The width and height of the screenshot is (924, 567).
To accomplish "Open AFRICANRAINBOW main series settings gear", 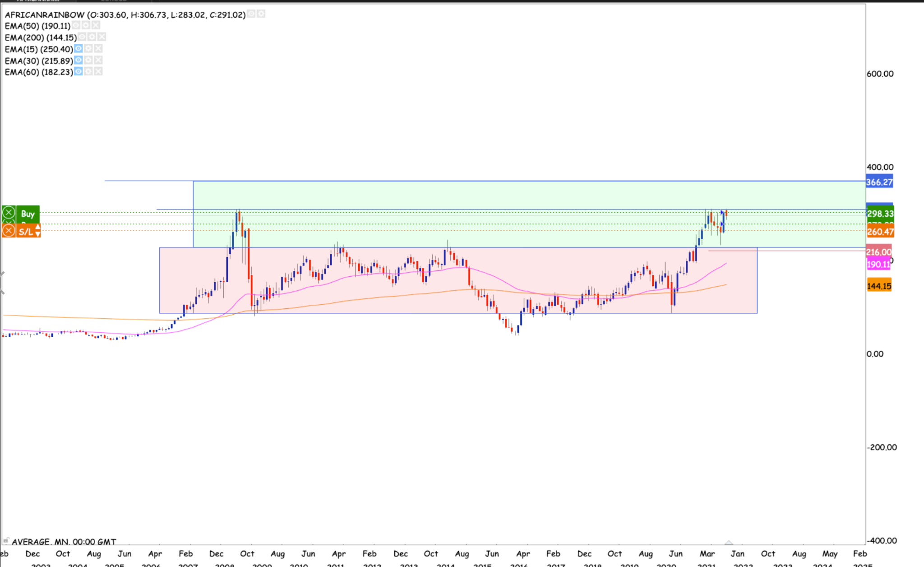I will [x=261, y=14].
